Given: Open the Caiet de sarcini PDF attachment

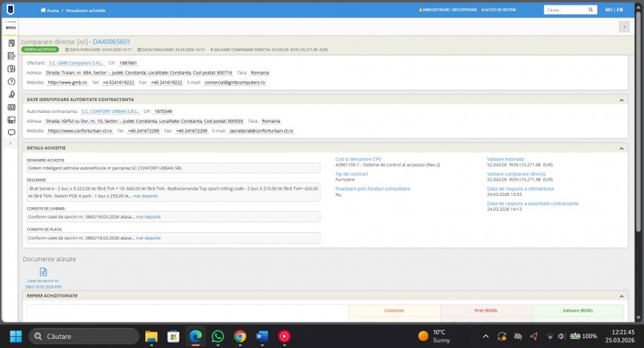Looking at the screenshot, I should coord(43,276).
